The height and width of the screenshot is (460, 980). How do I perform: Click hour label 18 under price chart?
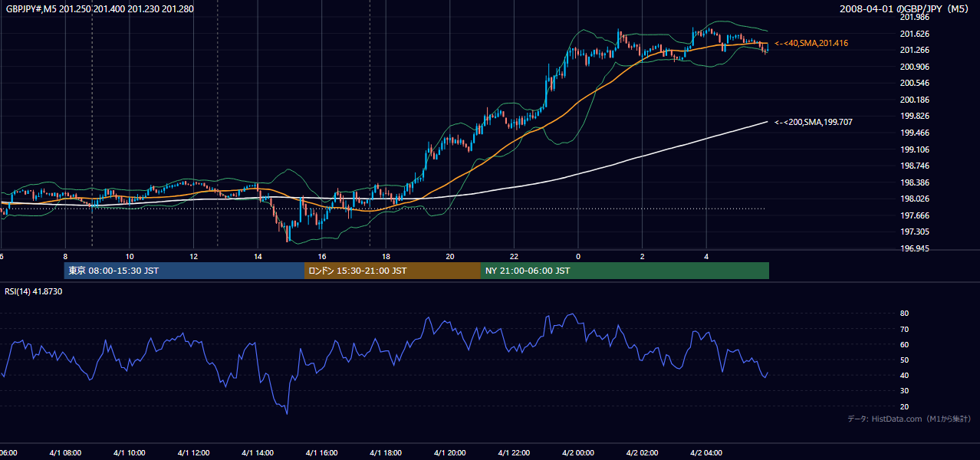point(386,256)
